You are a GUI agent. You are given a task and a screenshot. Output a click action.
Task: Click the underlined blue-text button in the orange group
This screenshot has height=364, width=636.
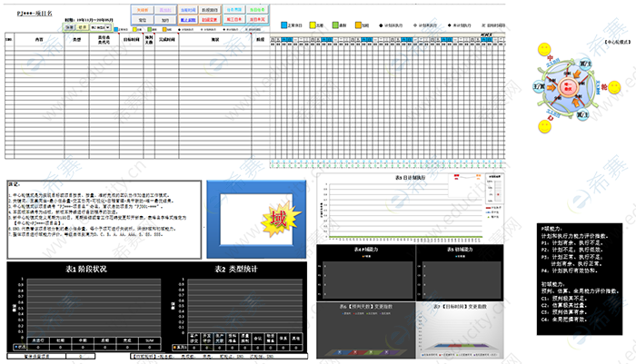coord(188,19)
